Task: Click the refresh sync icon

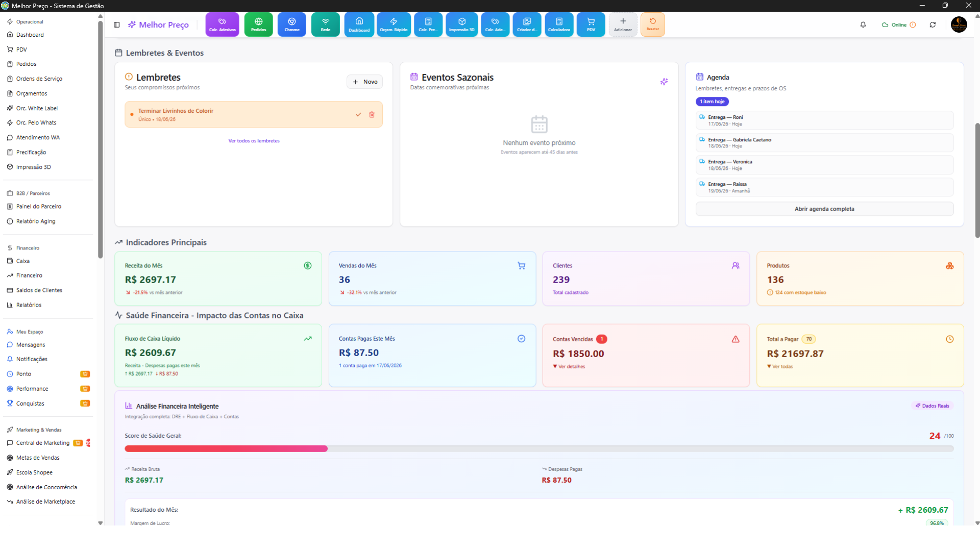Action: 933,24
